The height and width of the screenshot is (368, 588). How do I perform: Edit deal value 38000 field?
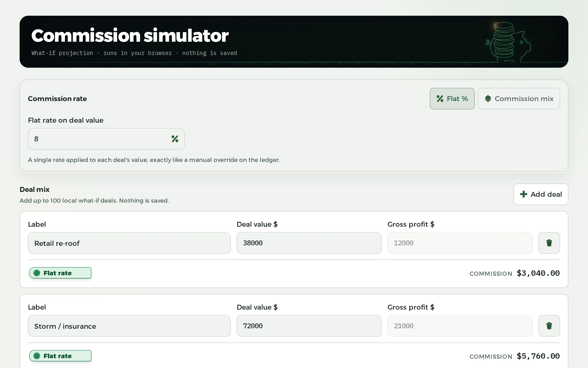tap(309, 243)
